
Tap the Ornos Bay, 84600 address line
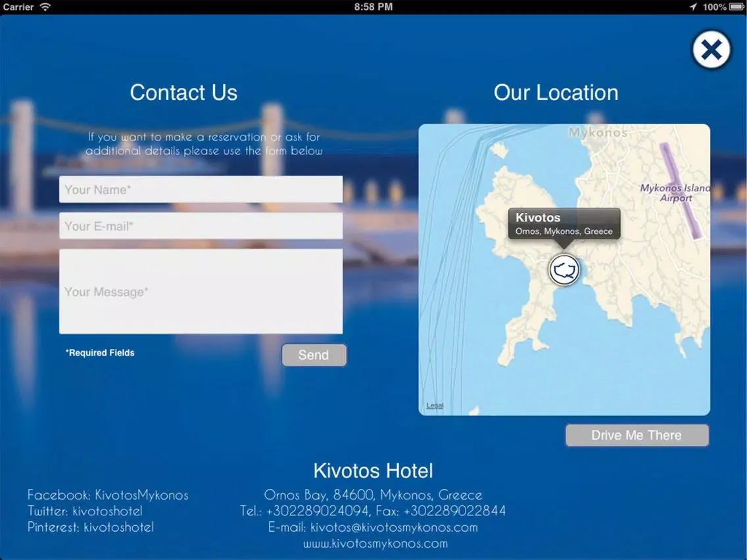(373, 495)
